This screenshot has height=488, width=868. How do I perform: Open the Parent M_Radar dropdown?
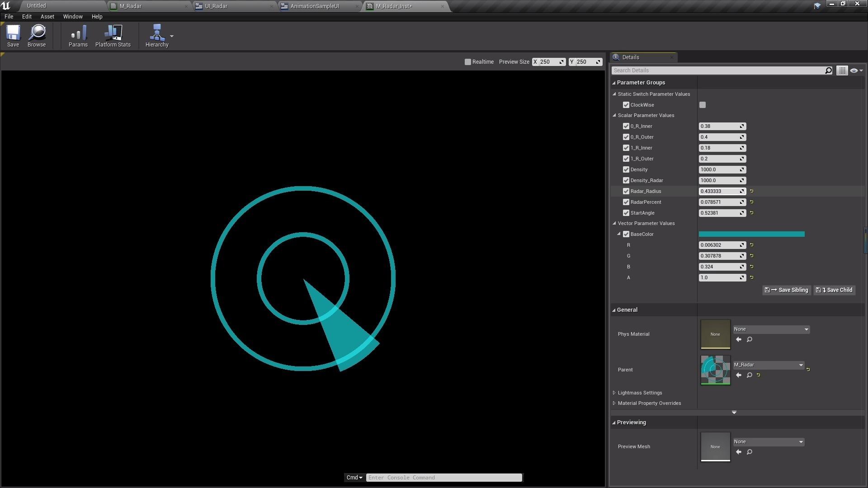(769, 365)
